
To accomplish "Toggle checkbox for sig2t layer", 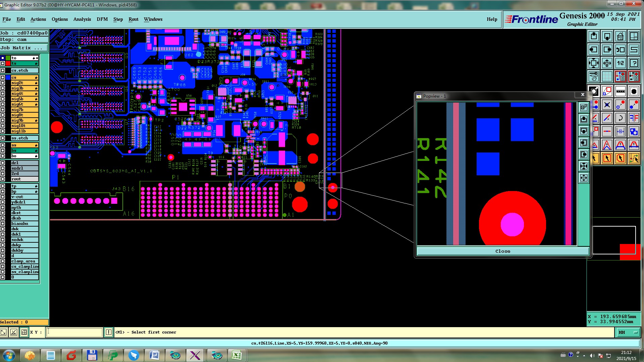I will point(3,83).
